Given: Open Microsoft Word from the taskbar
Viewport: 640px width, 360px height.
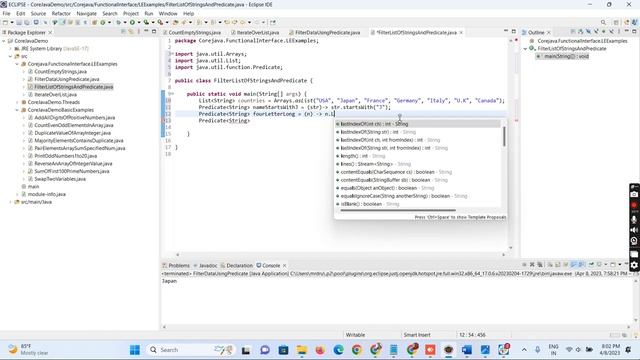Looking at the screenshot, I should click(x=467, y=350).
